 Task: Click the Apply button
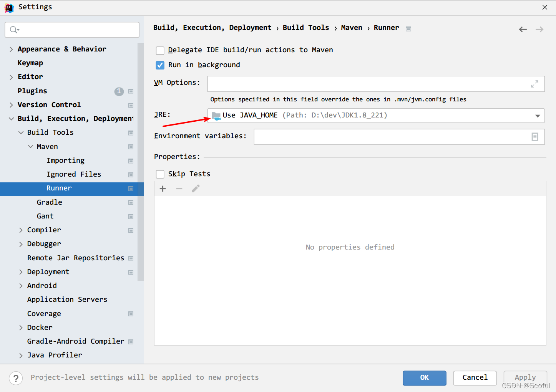(x=525, y=378)
